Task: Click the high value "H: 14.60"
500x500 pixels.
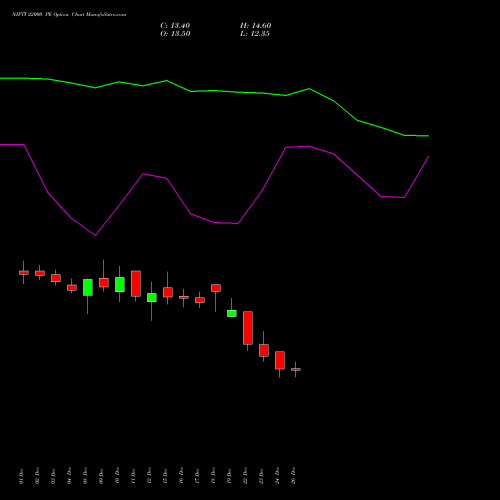Action: (255, 26)
